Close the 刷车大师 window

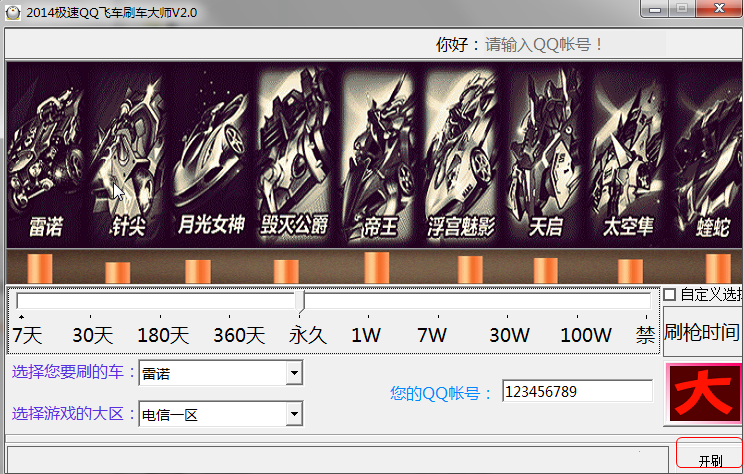click(720, 9)
